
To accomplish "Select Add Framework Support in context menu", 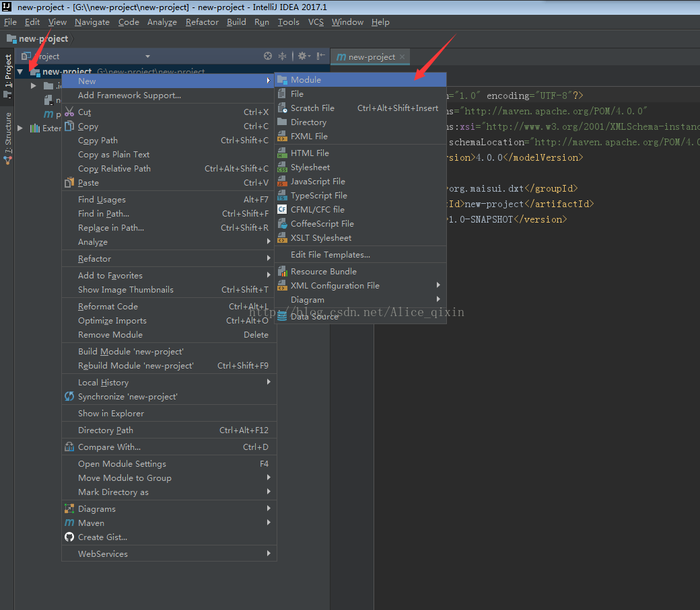I will (169, 95).
